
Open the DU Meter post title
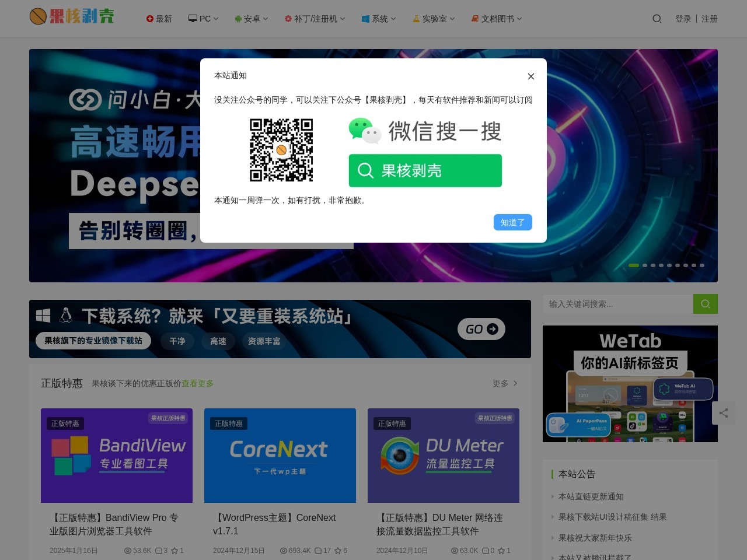440,524
